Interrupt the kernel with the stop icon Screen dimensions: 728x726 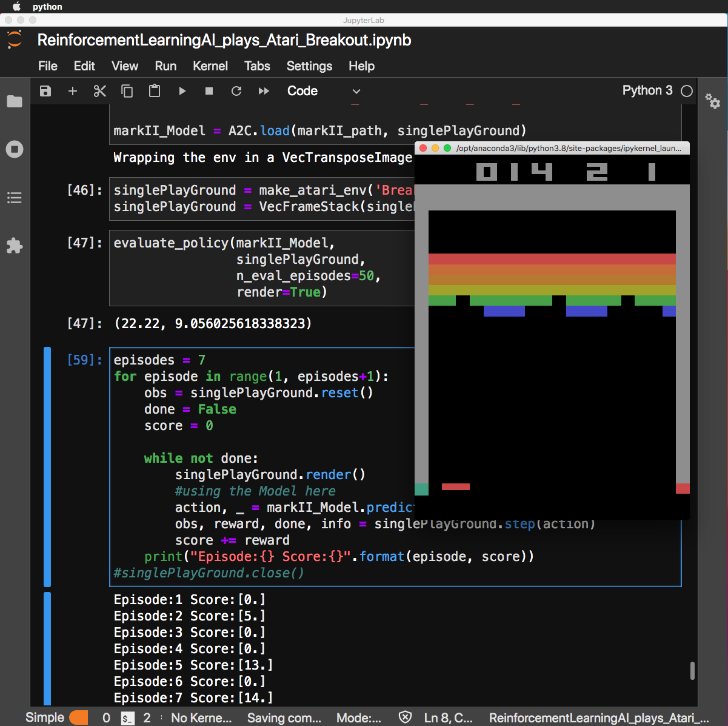(209, 91)
